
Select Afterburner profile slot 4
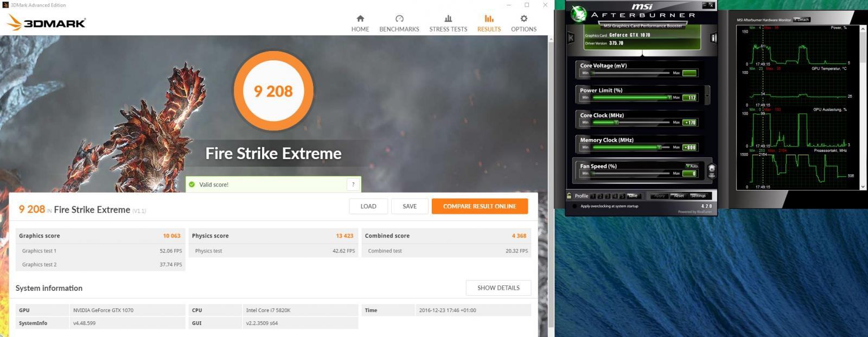coord(615,196)
